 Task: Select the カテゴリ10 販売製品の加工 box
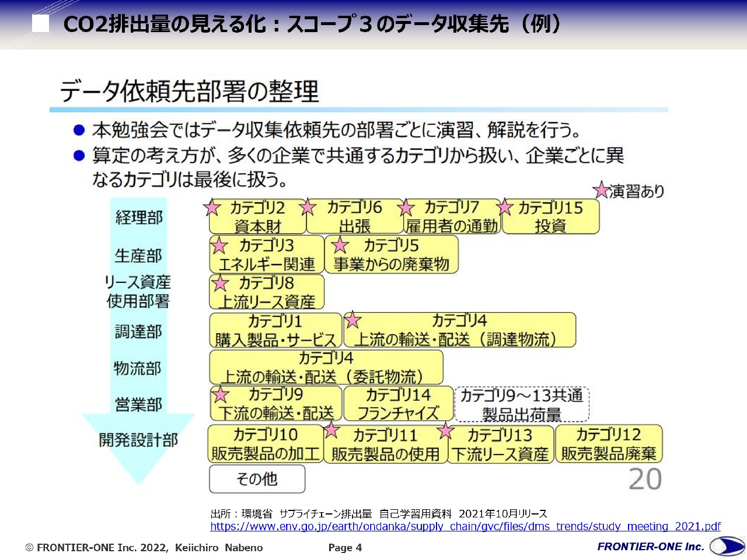click(x=266, y=444)
